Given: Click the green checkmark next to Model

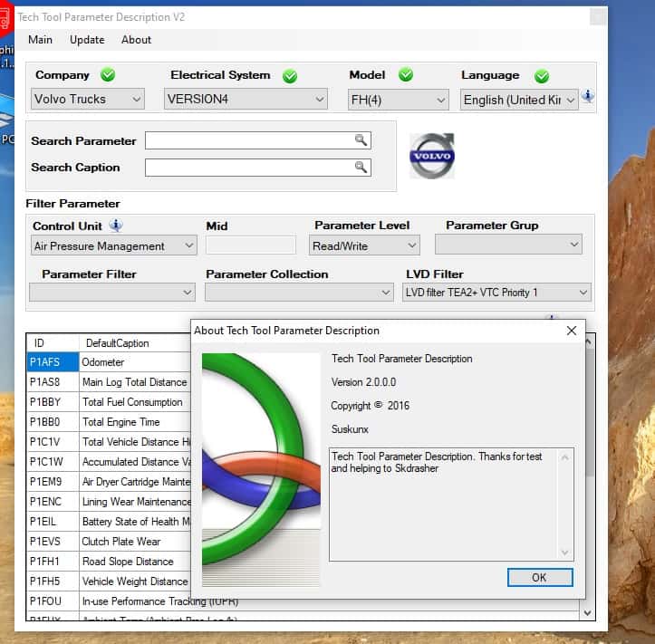Looking at the screenshot, I should (x=406, y=75).
